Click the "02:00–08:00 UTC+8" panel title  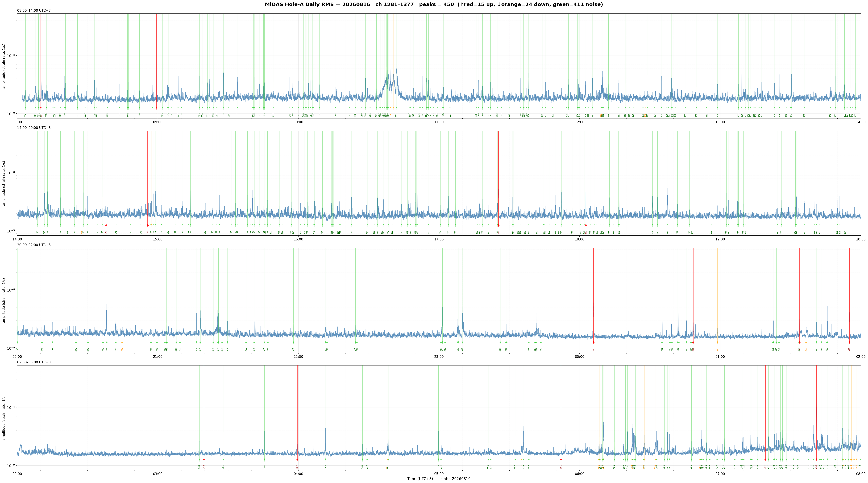click(34, 362)
